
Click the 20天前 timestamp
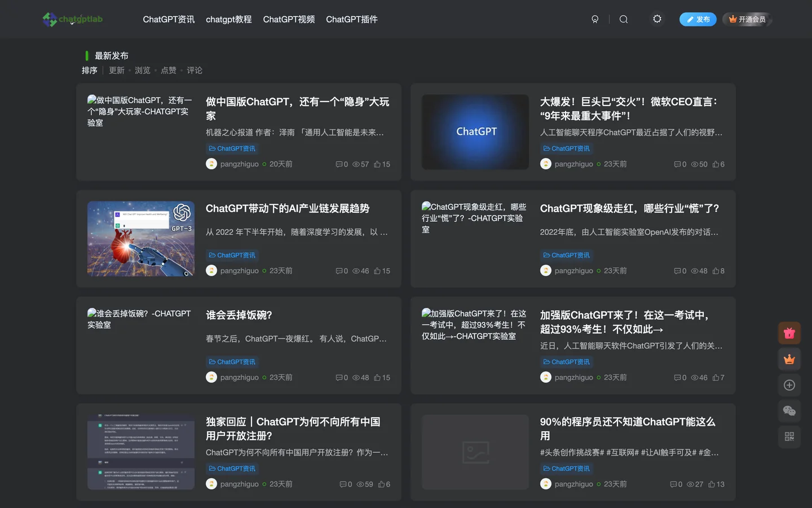pos(281,164)
